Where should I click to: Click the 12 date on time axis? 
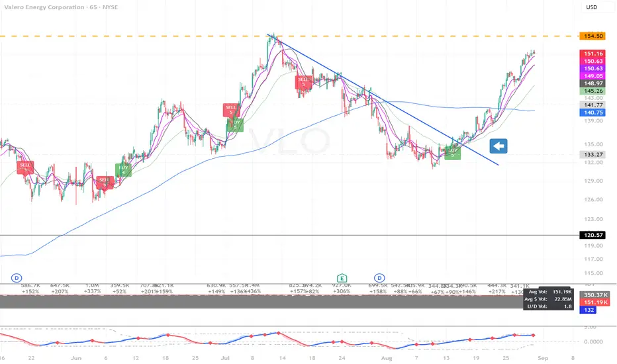pyautogui.click(x=136, y=358)
